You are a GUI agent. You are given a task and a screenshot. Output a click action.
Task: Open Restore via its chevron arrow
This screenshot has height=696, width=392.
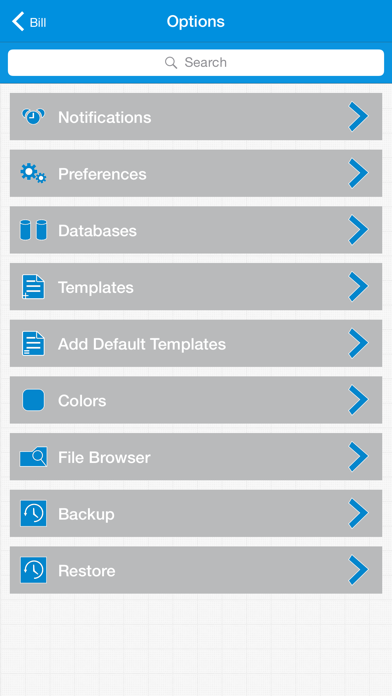pos(358,570)
